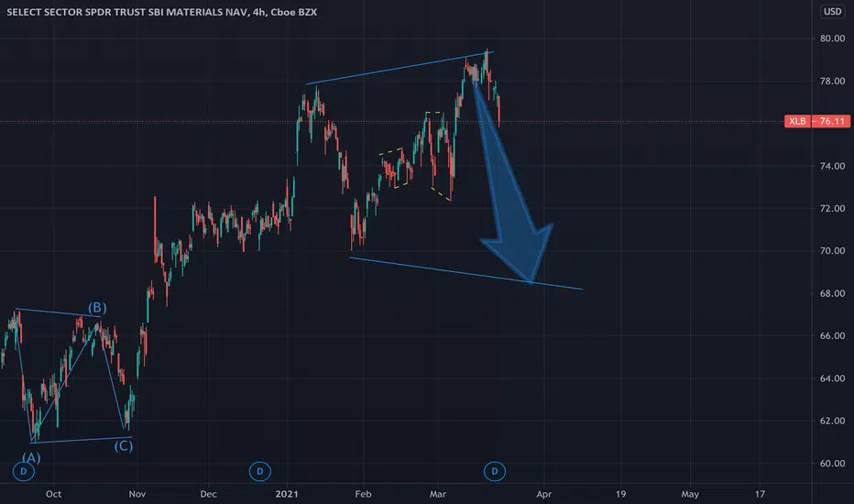Click the SELECT SECTOR SPDR TRUST chart title

[x=162, y=12]
